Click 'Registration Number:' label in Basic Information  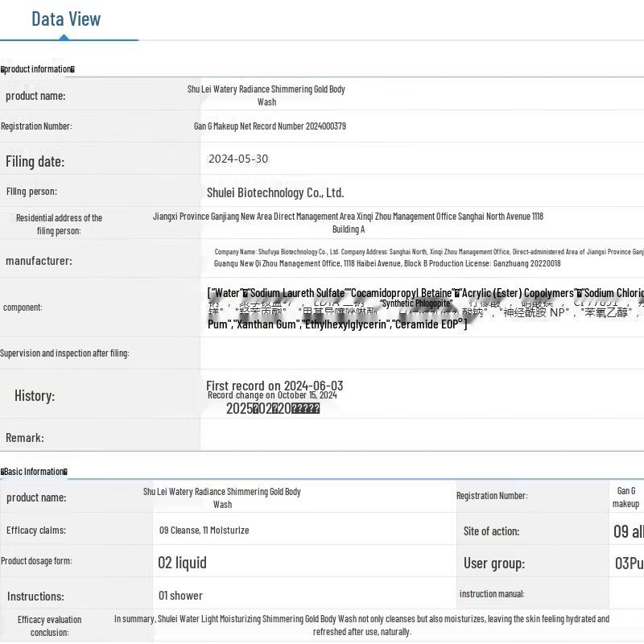[492, 496]
